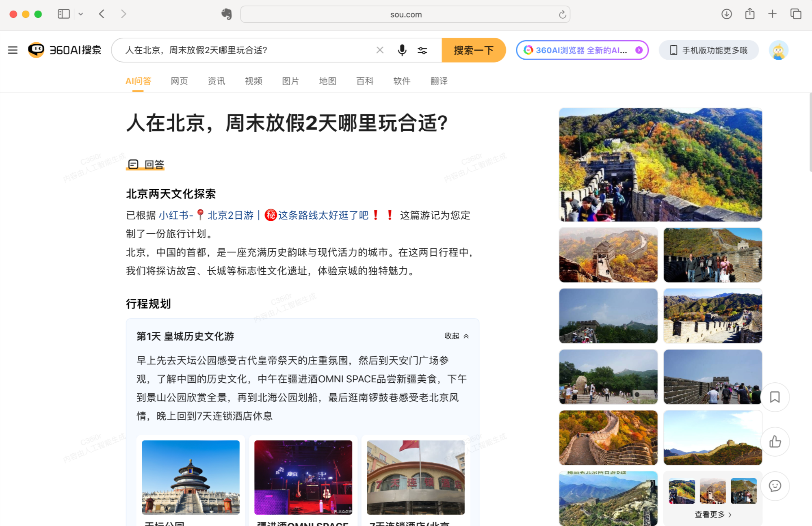
Task: Click the page vertical scrollbar
Action: point(810,132)
